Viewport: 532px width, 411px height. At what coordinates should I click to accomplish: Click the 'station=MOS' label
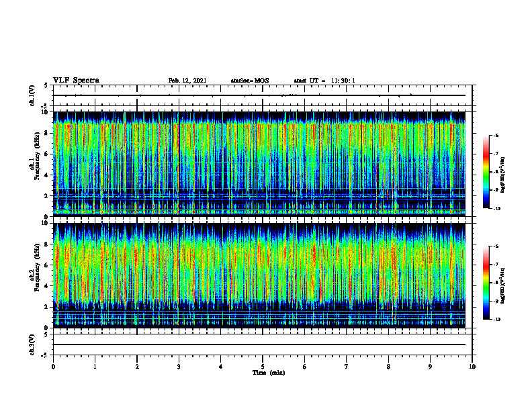pyautogui.click(x=250, y=81)
